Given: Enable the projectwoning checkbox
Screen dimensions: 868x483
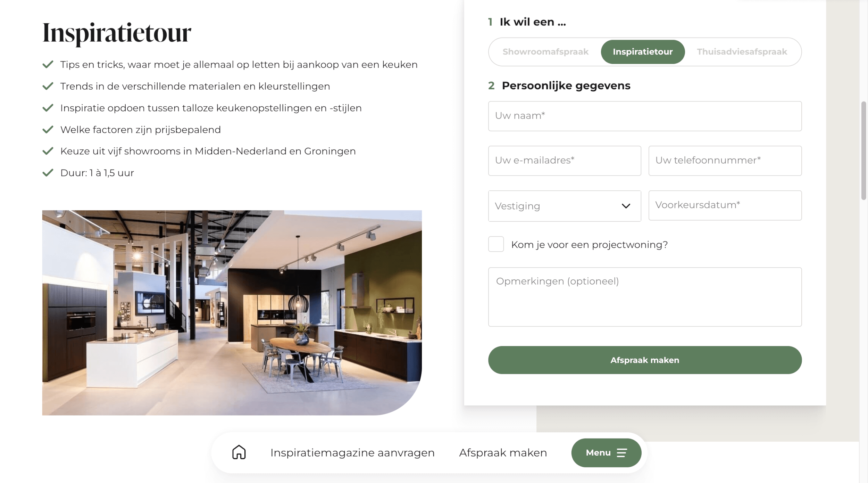Looking at the screenshot, I should (x=495, y=244).
